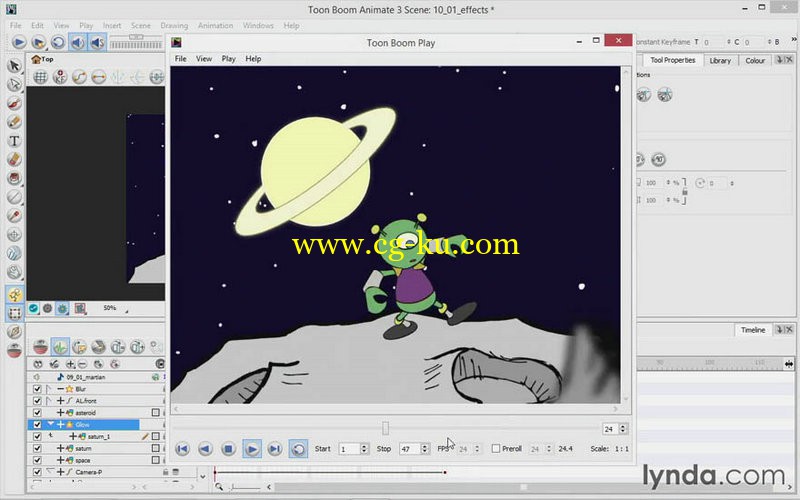Click the Add Layers plus icon

(x=70, y=364)
